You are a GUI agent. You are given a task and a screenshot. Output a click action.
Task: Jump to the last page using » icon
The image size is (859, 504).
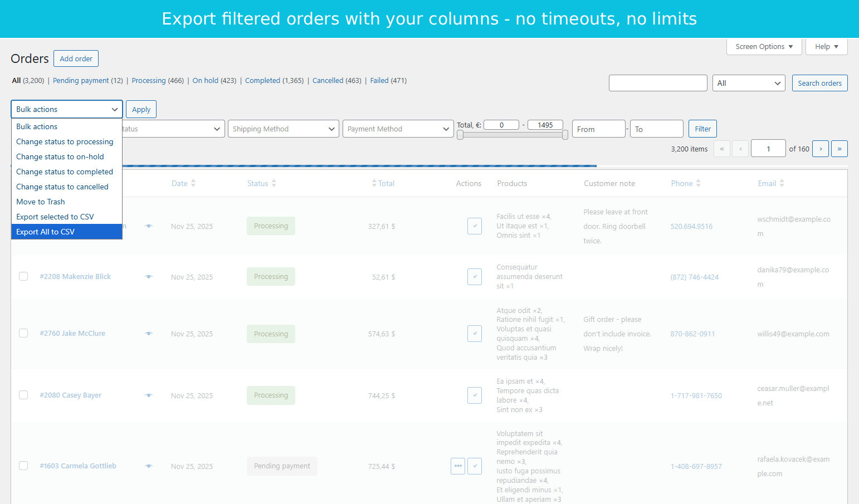pos(840,149)
